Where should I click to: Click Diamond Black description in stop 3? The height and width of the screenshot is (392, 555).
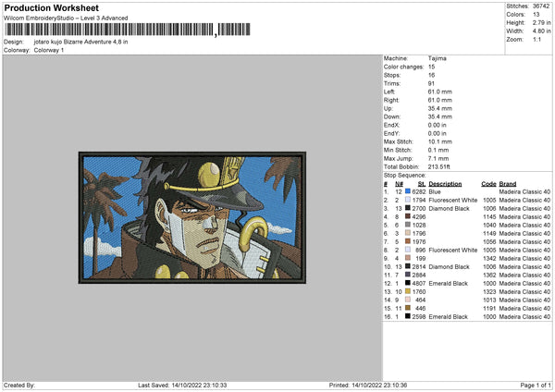coord(449,208)
